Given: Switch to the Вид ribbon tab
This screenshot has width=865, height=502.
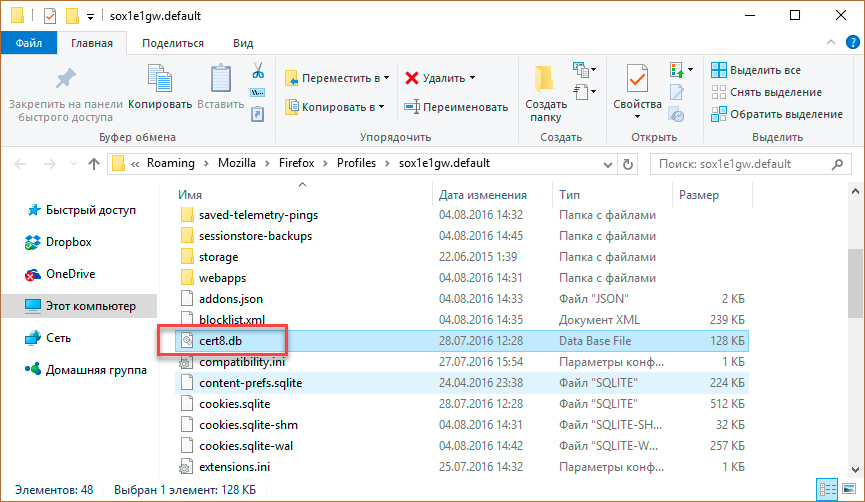Looking at the screenshot, I should tap(242, 43).
